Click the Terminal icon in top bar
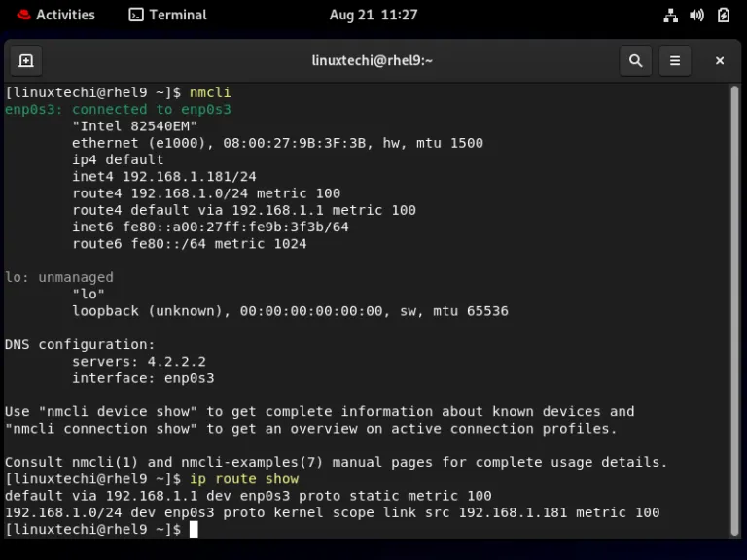The image size is (747, 560). tap(136, 15)
